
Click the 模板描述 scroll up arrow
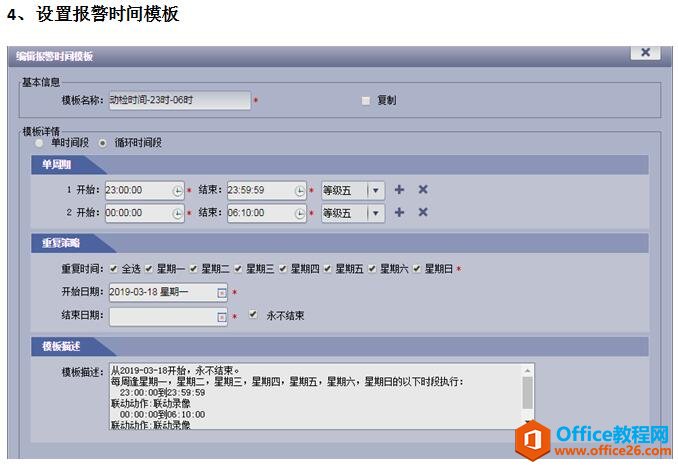(x=528, y=370)
